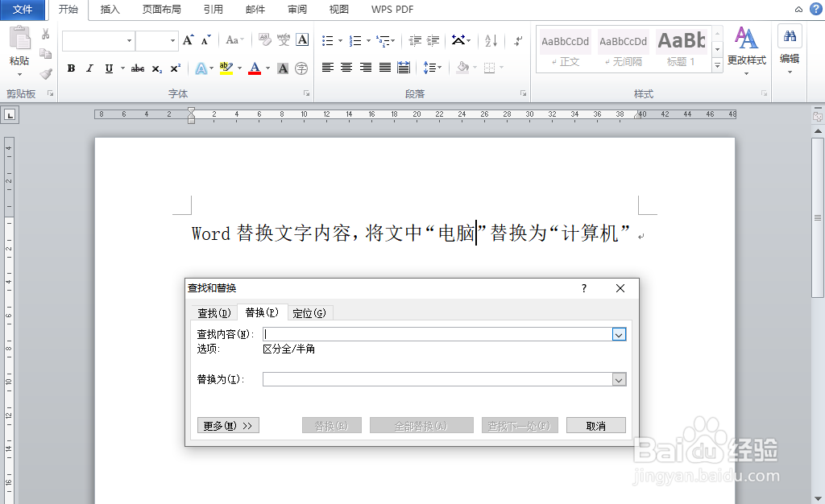Click the Sort icon in Paragraph group
This screenshot has height=504, width=825.
pyautogui.click(x=490, y=40)
